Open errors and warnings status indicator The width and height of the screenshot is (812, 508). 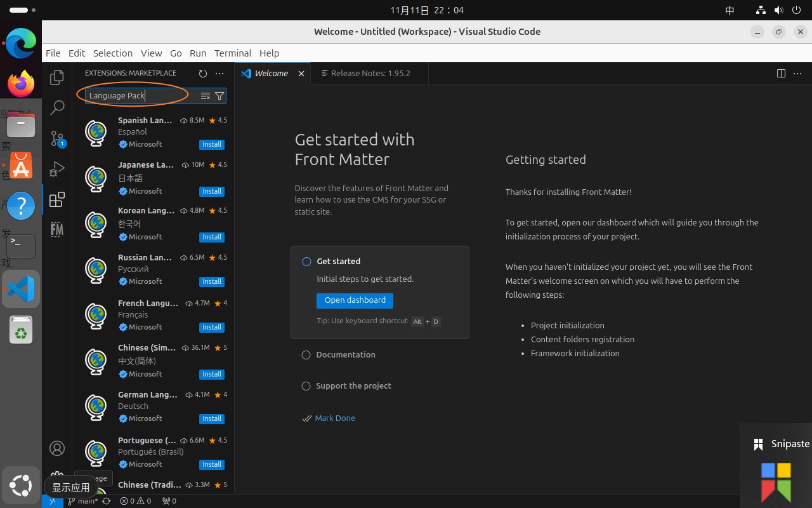click(x=136, y=501)
